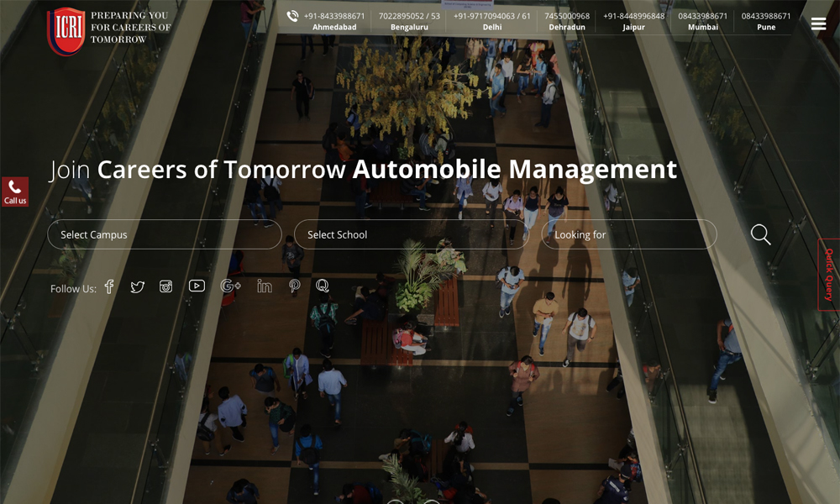Open the Pinterest icon
The width and height of the screenshot is (840, 504).
(x=294, y=286)
